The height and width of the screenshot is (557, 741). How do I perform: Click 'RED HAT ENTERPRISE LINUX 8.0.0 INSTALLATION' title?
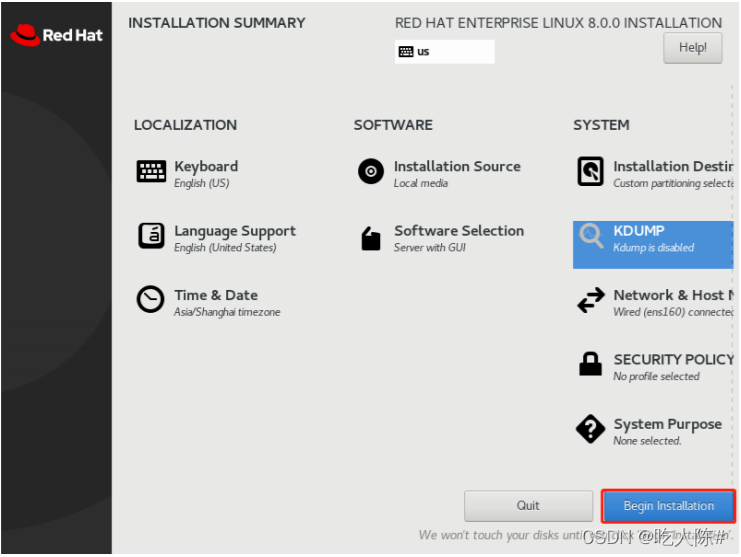[559, 23]
